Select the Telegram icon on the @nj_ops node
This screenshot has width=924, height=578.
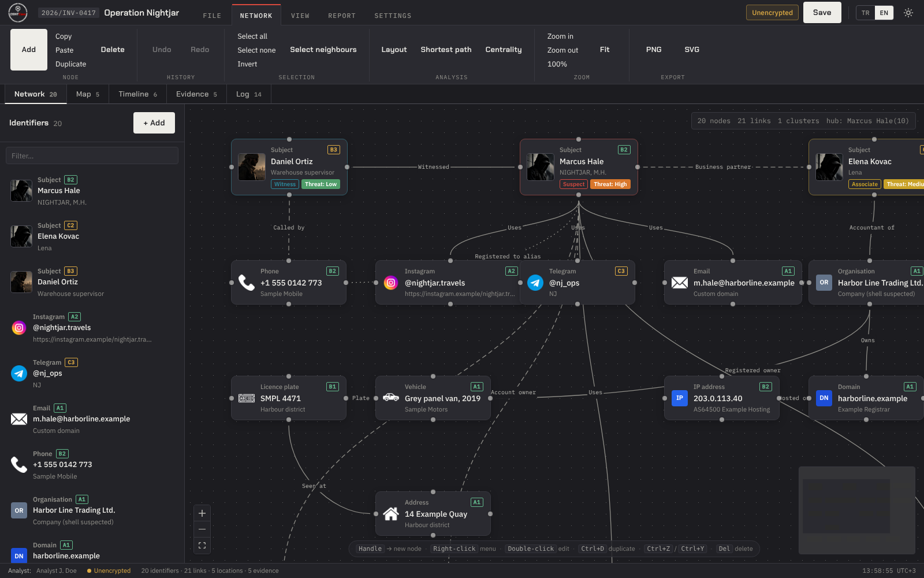pyautogui.click(x=535, y=283)
